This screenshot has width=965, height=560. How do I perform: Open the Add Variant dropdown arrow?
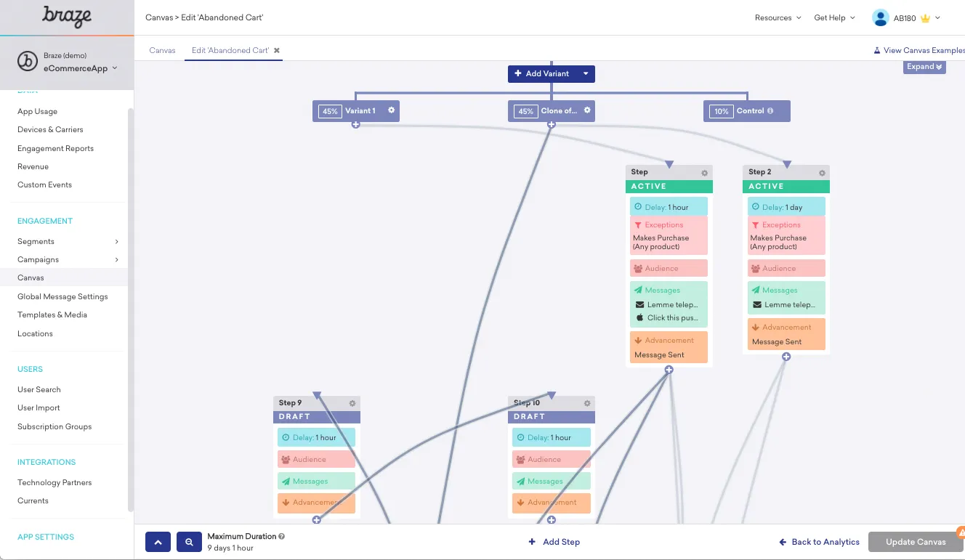pyautogui.click(x=586, y=73)
